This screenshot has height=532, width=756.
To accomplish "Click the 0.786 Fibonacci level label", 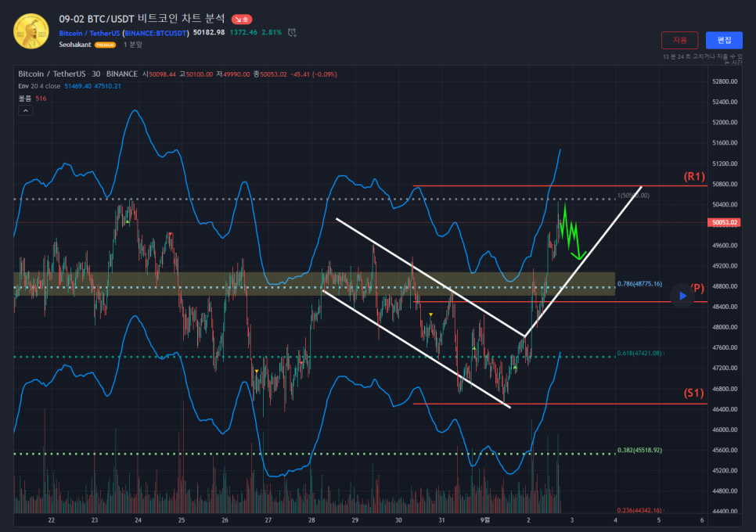I will click(x=639, y=284).
